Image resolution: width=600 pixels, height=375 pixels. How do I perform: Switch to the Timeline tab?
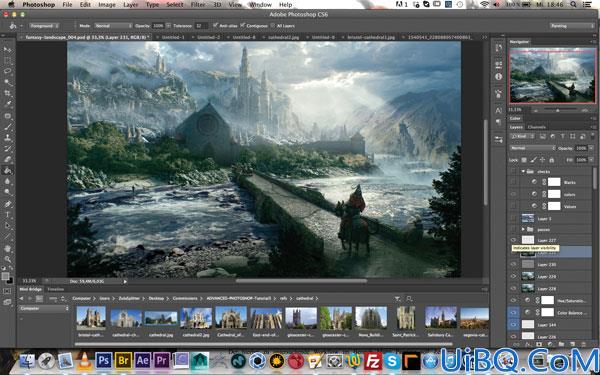(x=55, y=290)
